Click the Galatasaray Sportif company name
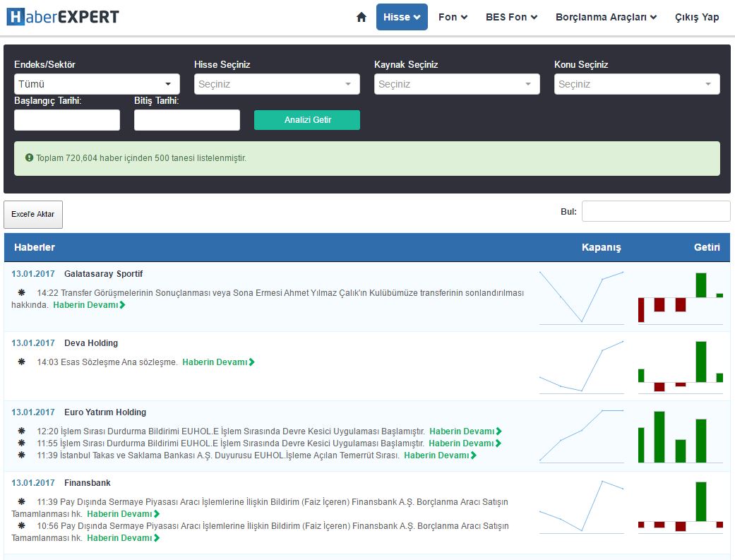The height and width of the screenshot is (560, 735). [x=103, y=274]
